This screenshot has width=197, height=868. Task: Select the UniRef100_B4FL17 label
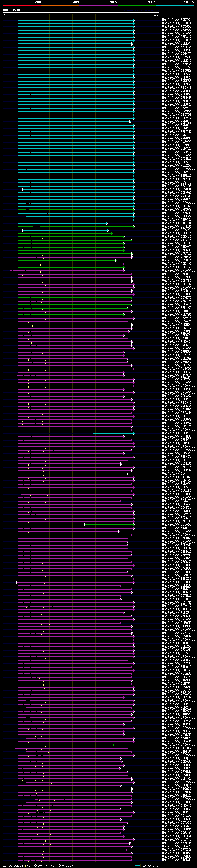tap(176, 176)
